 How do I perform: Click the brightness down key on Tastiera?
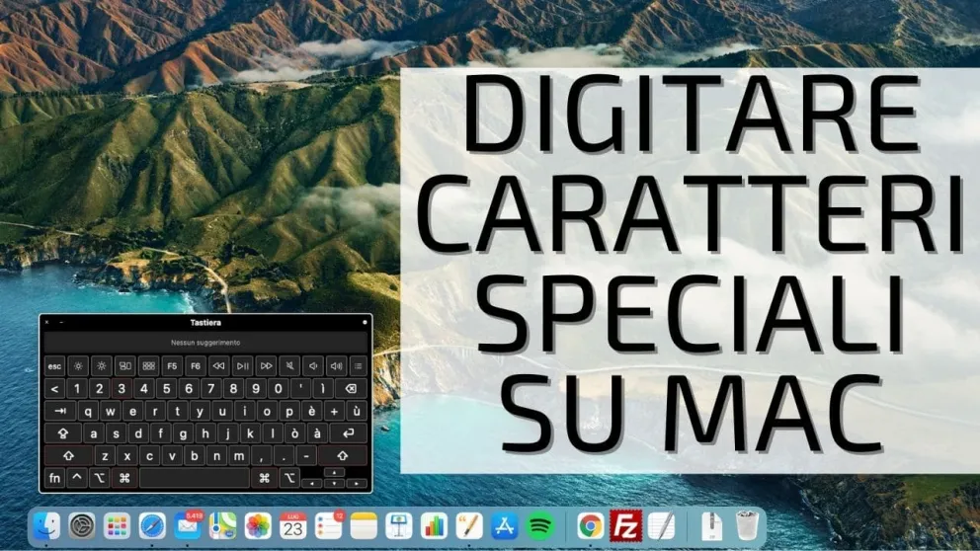[x=78, y=366]
